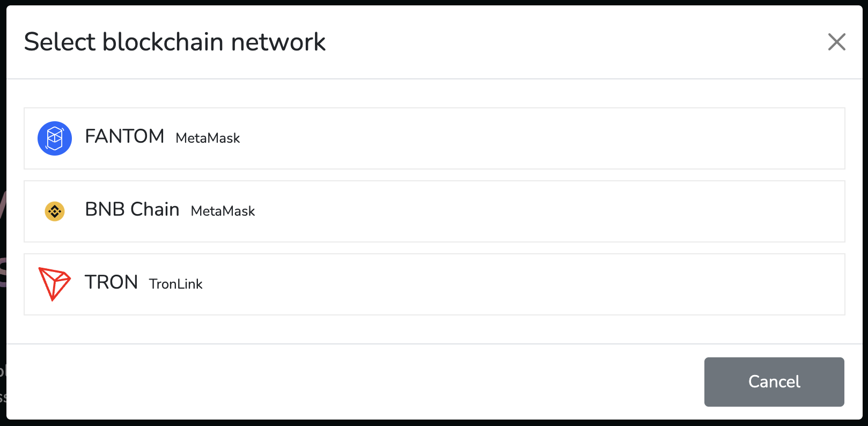The height and width of the screenshot is (426, 868).
Task: Click the MetaMask label next to BNB Chain
Action: 222,211
